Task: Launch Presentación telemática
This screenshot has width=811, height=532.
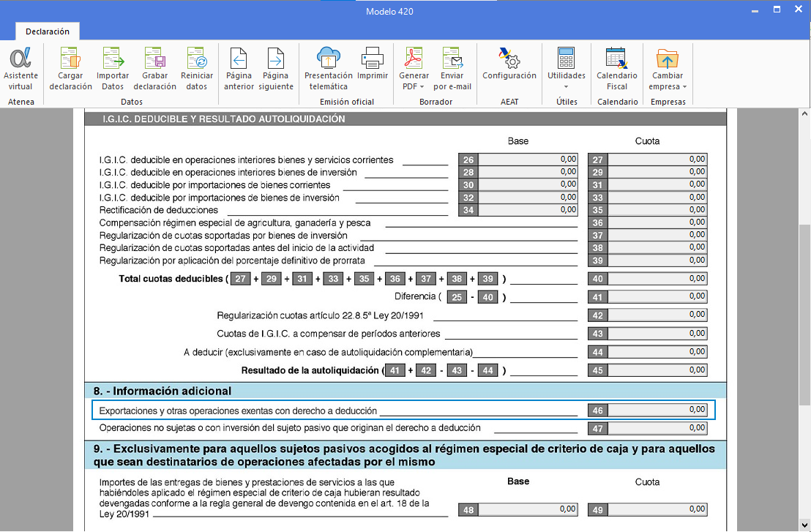Action: (x=329, y=69)
